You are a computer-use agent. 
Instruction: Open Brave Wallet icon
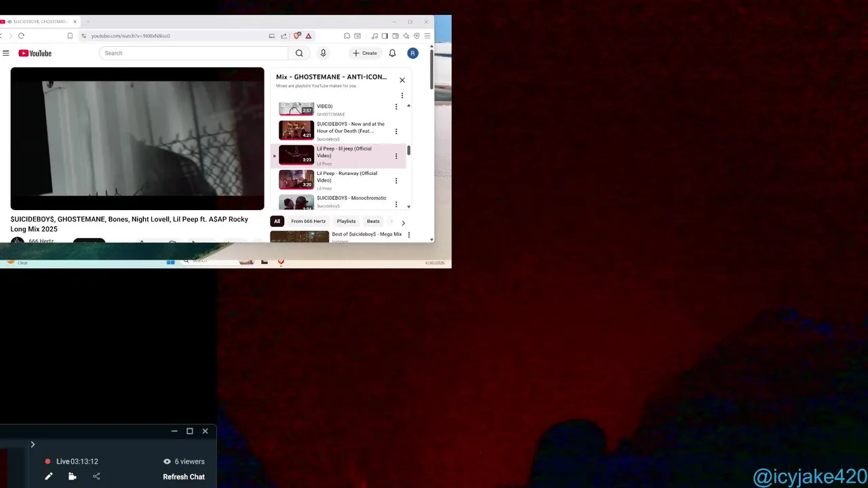[395, 35]
